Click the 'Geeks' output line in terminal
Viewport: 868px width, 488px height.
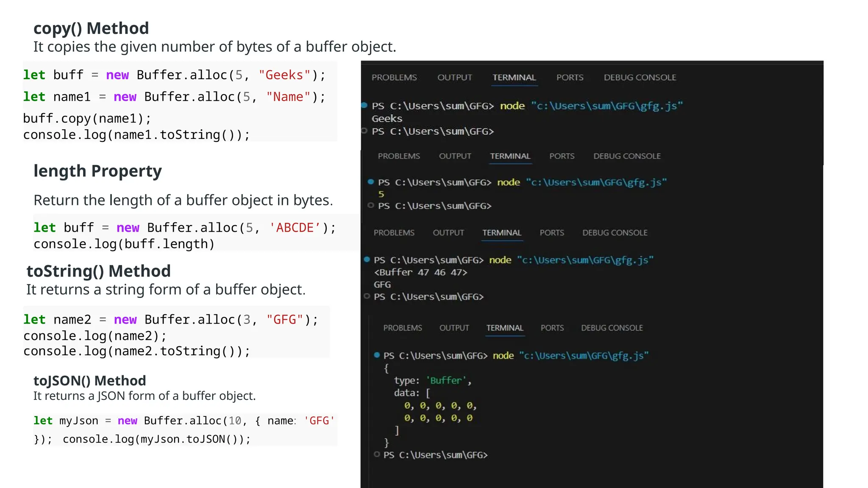[x=387, y=119]
